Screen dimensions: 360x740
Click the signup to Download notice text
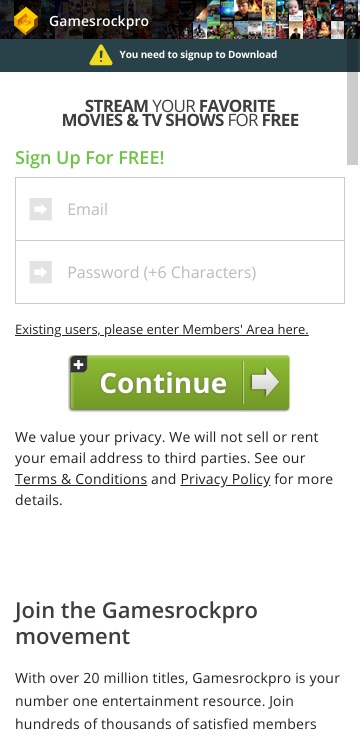(198, 54)
